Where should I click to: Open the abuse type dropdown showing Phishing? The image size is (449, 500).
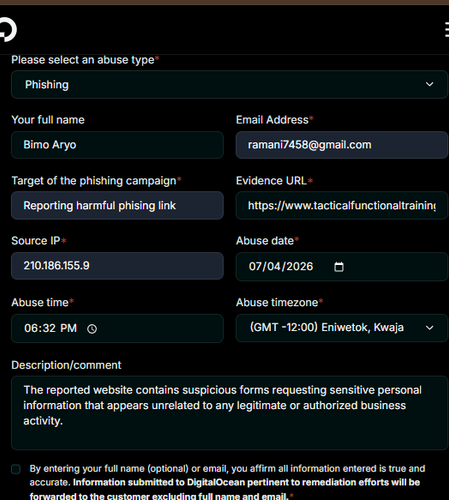point(229,84)
